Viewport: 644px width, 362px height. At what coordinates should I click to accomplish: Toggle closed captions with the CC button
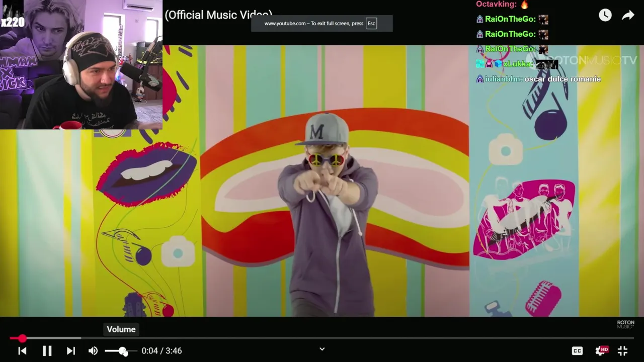577,351
